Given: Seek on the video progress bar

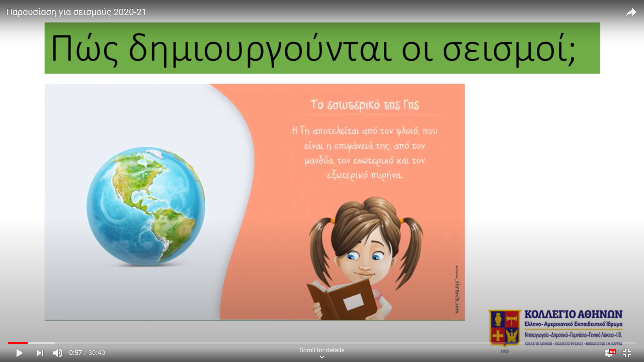Looking at the screenshot, I should click(x=322, y=343).
